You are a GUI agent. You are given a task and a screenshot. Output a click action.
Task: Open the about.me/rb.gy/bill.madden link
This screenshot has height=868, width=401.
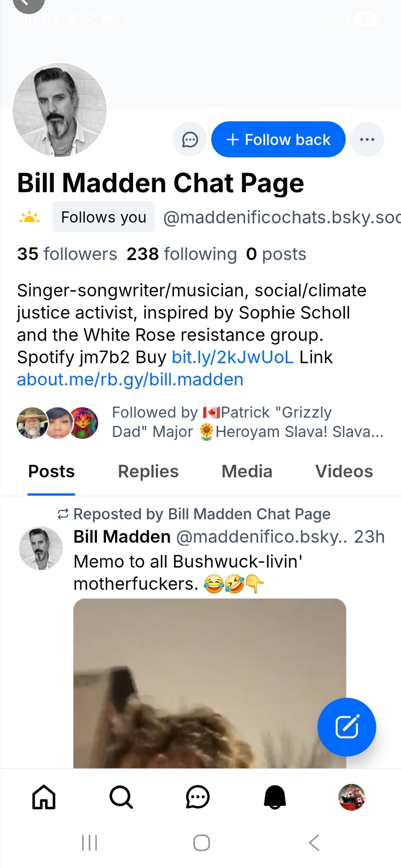pyautogui.click(x=130, y=380)
